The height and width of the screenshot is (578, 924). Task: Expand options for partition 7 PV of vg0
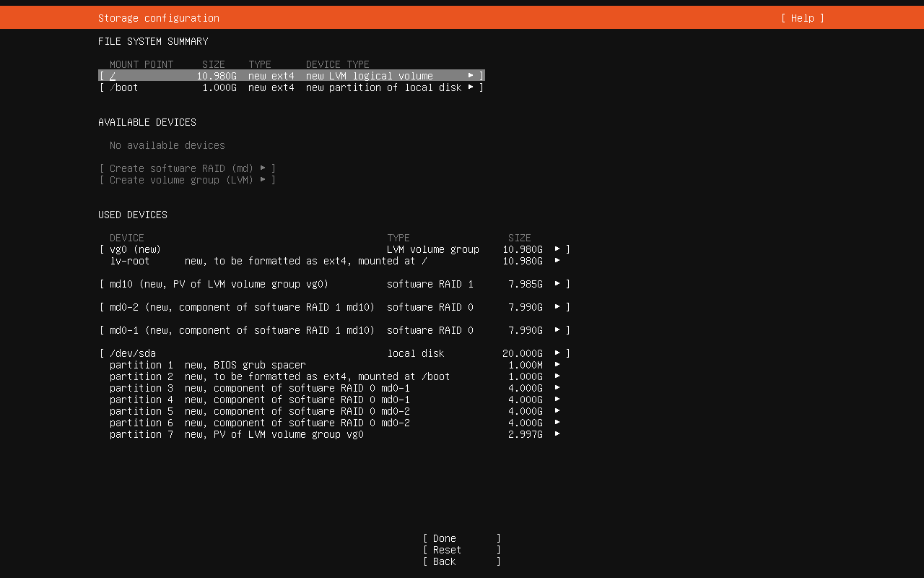pos(557,434)
